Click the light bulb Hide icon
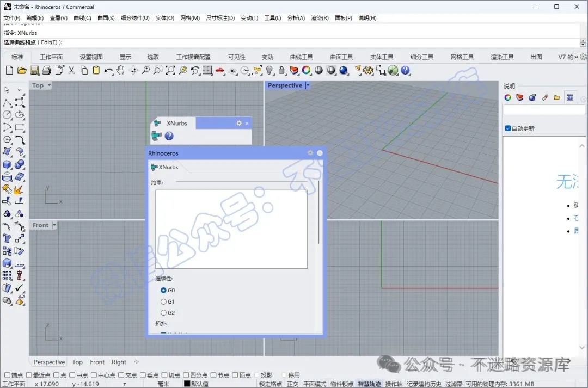The image size is (588, 388). 269,70
